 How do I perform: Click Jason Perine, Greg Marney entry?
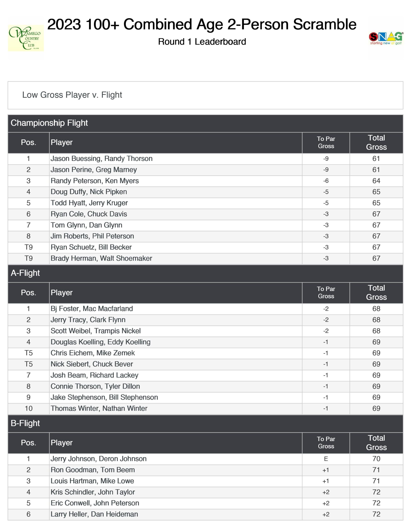(94, 170)
